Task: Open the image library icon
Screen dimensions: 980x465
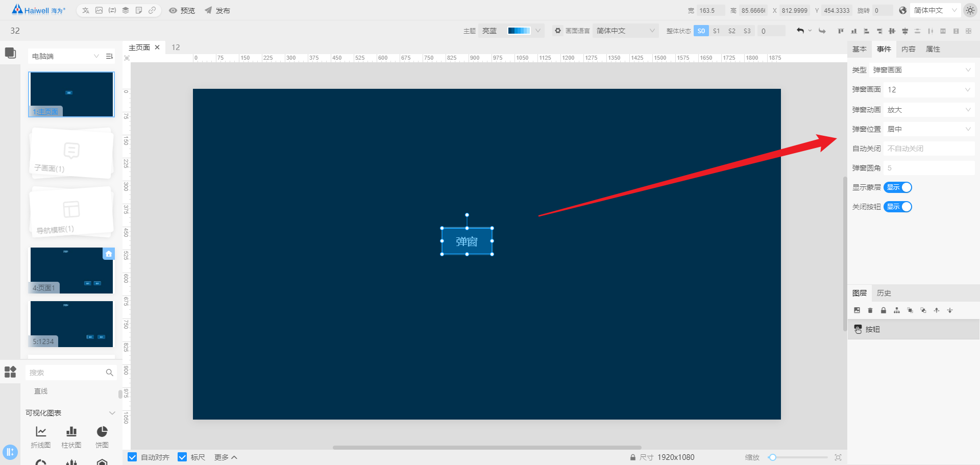Action: (x=99, y=10)
